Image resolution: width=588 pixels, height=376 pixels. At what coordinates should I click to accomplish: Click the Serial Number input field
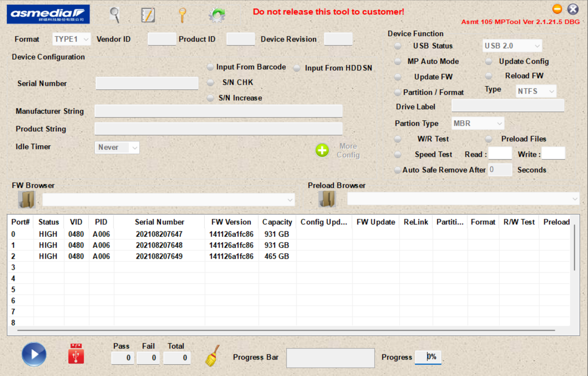147,83
